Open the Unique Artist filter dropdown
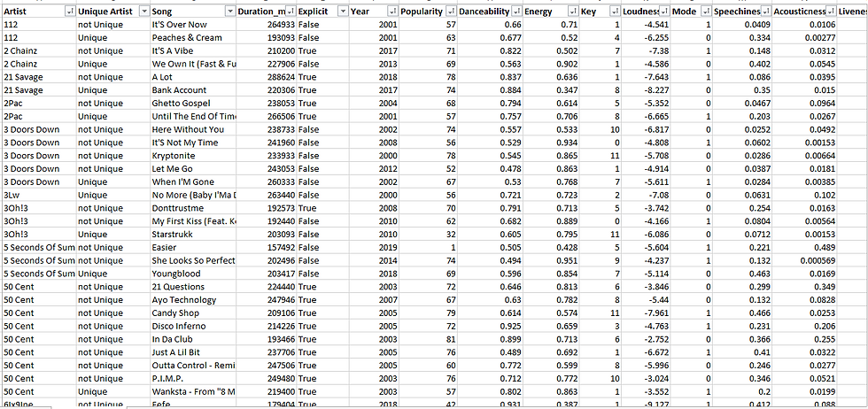The height and width of the screenshot is (409, 868). click(143, 12)
